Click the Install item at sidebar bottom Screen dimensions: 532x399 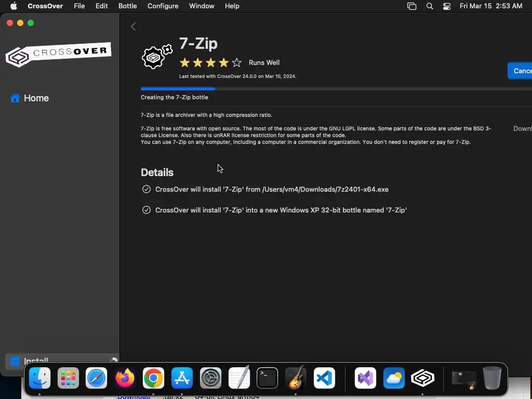click(x=61, y=362)
